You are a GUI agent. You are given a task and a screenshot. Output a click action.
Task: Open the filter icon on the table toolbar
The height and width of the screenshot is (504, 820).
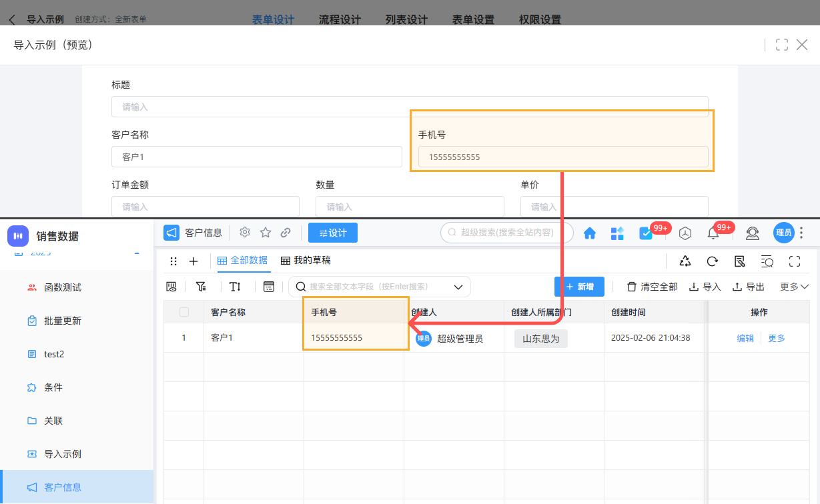pyautogui.click(x=201, y=286)
